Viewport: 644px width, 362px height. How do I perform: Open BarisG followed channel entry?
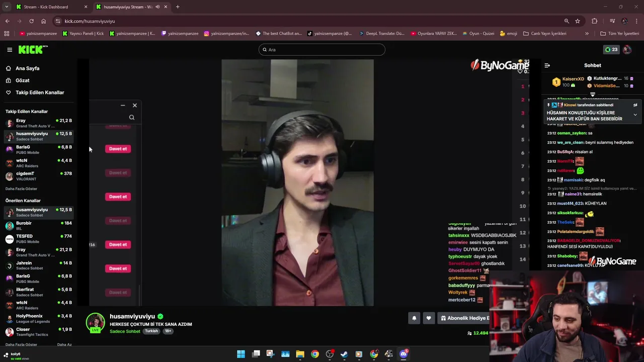click(38, 150)
